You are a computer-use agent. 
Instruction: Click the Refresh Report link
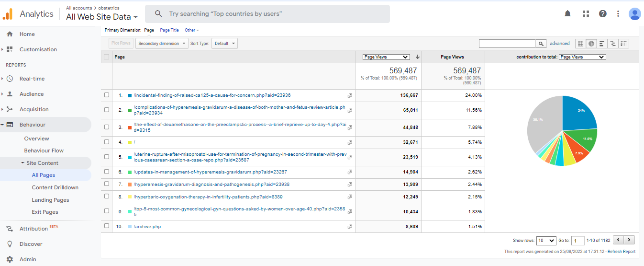[x=622, y=252]
